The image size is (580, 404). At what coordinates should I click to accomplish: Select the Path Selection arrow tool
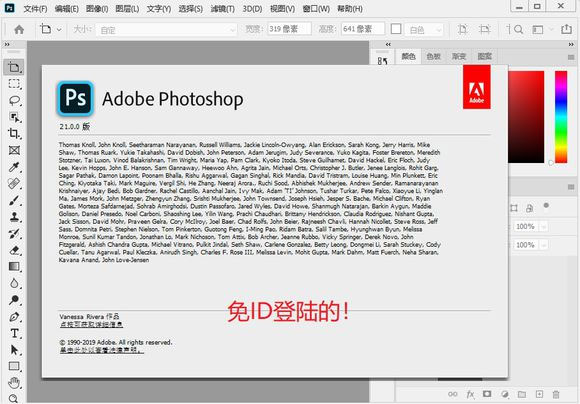14,350
